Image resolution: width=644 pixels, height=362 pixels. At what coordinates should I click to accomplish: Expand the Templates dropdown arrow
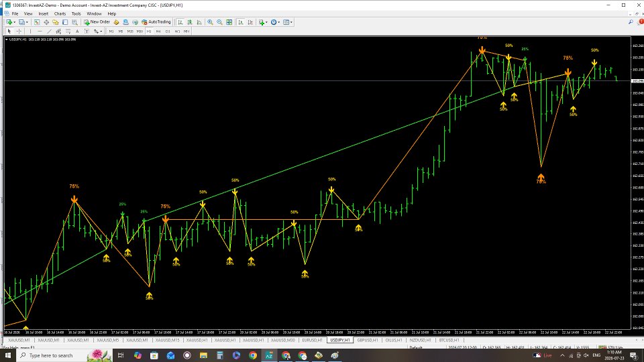292,22
